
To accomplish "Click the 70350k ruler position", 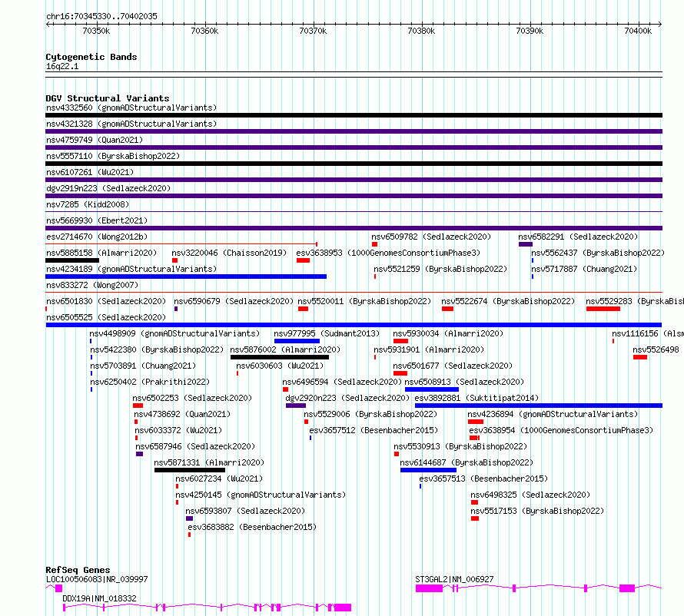I will tap(96, 31).
